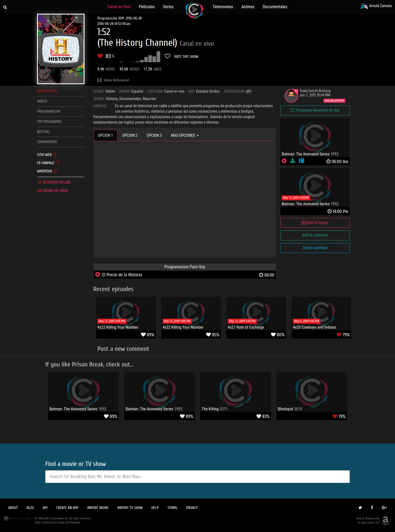Screen dimensions: 395x532
Task: Click the Google Plus footer icon
Action: (384, 508)
